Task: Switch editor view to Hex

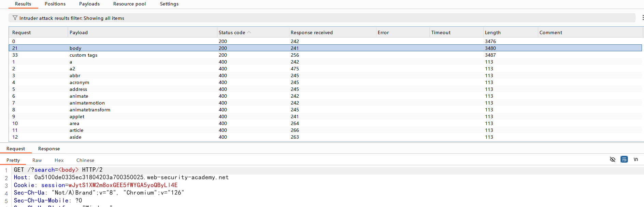Action: coord(59,160)
